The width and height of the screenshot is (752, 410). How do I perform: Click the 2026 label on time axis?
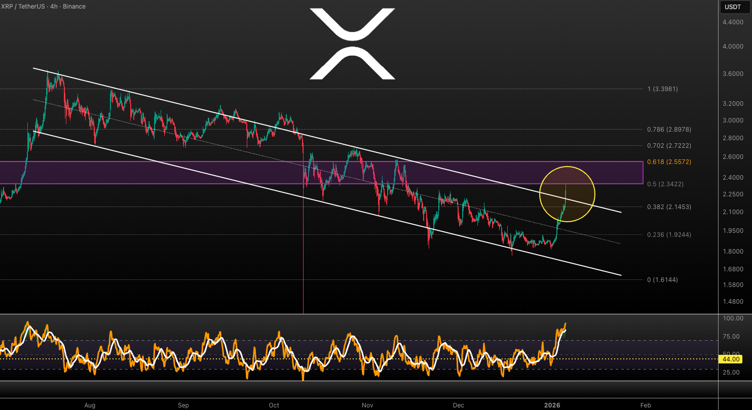pos(553,404)
